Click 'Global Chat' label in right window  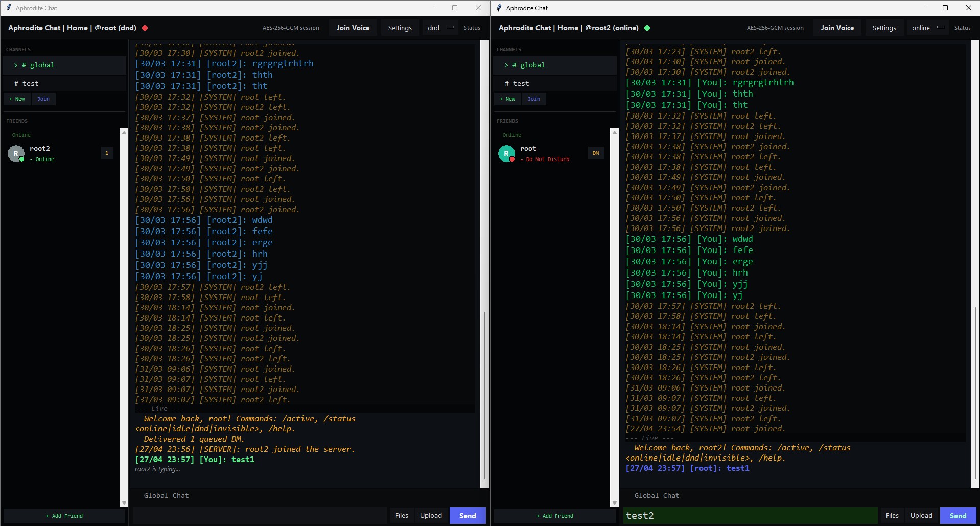(x=657, y=496)
